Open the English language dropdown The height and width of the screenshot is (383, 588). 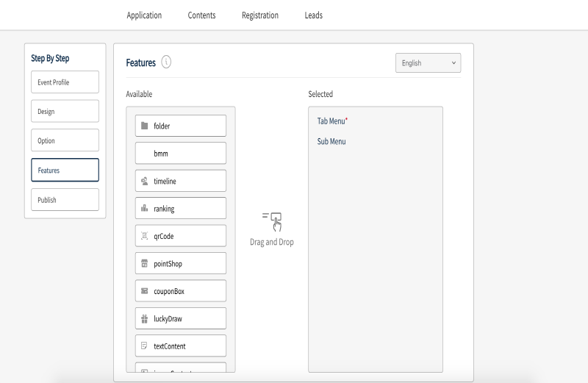[x=428, y=63]
